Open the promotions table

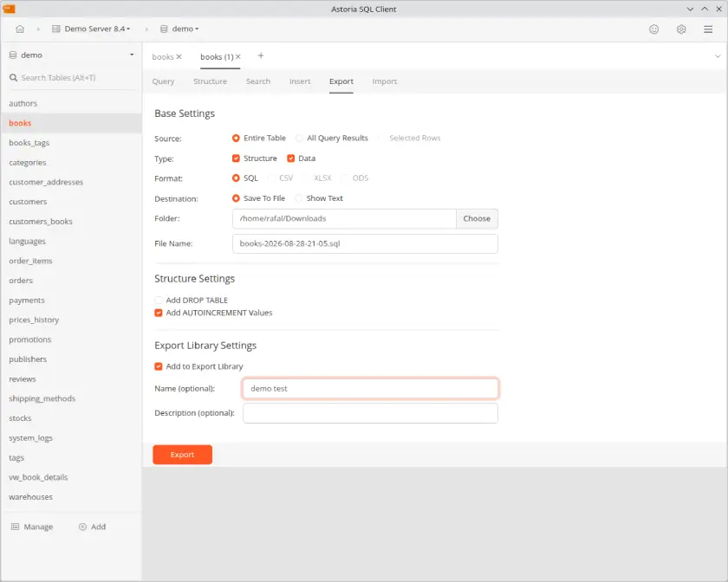[x=71, y=339]
